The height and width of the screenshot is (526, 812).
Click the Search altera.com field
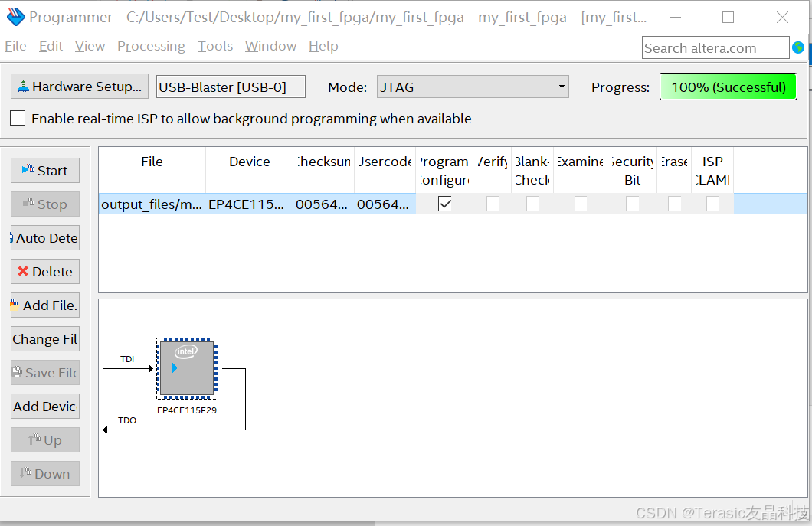coord(715,48)
